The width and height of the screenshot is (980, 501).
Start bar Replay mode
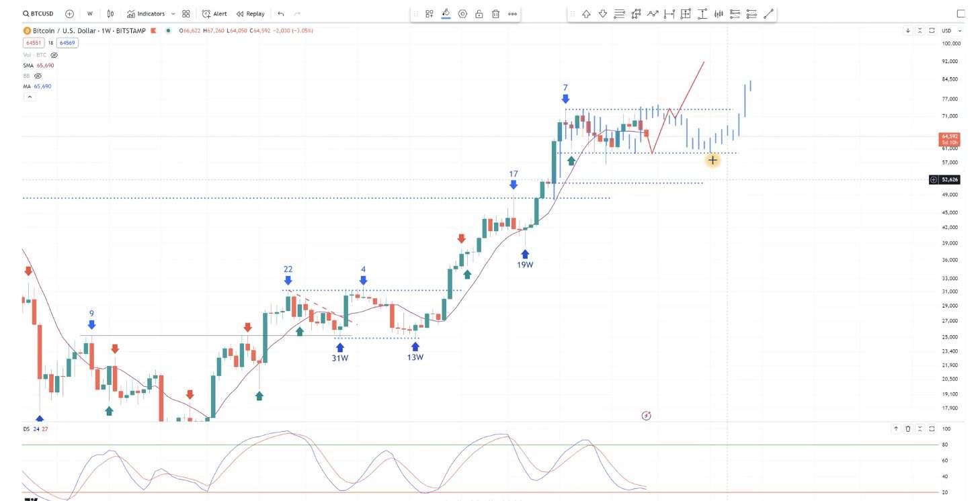(250, 13)
